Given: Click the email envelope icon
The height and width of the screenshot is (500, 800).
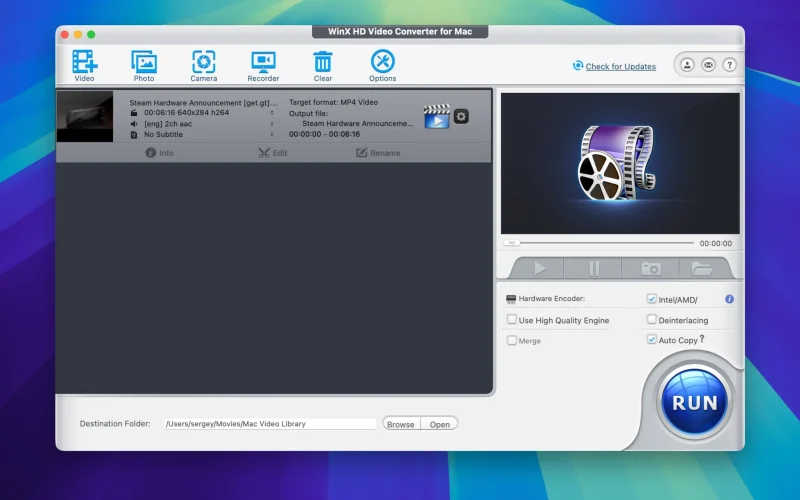Looking at the screenshot, I should [x=708, y=65].
